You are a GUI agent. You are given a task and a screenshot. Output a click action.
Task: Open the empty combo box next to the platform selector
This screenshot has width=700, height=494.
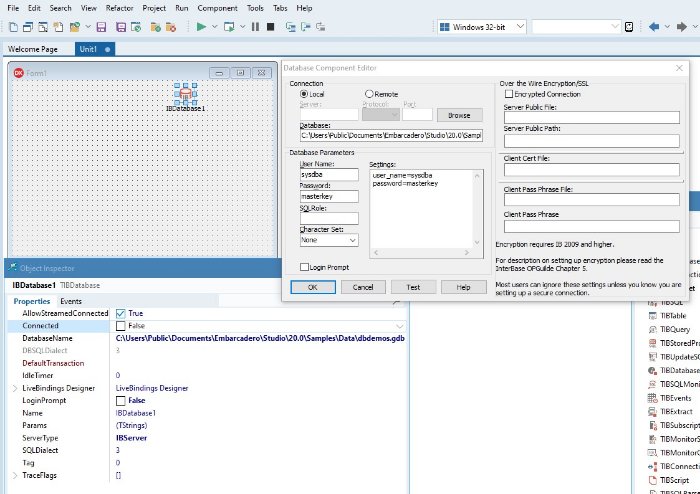click(x=576, y=27)
